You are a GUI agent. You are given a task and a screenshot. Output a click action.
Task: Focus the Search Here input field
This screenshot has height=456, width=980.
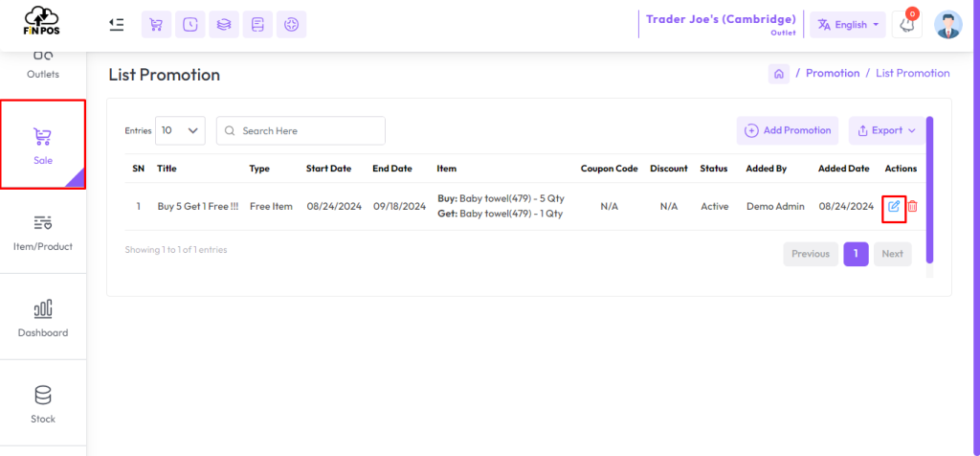tap(301, 130)
